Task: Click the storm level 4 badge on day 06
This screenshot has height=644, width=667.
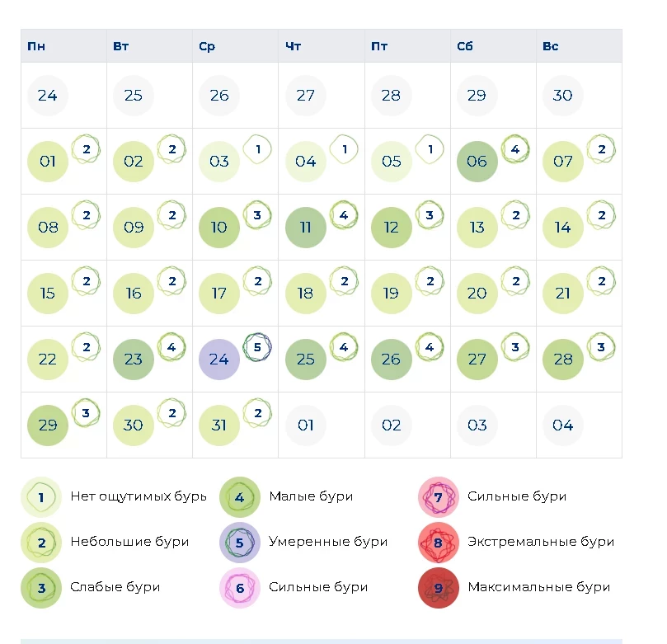Action: 515,149
